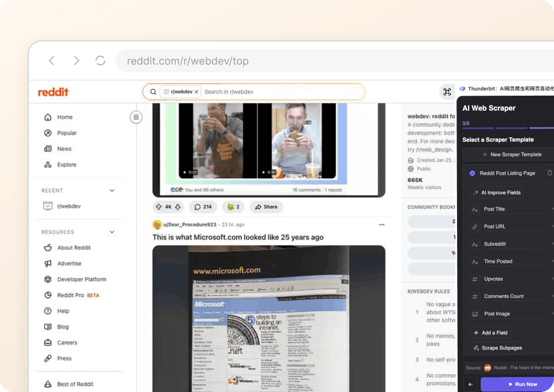Open the 214 comments on the post
The image size is (554, 392).
point(202,207)
